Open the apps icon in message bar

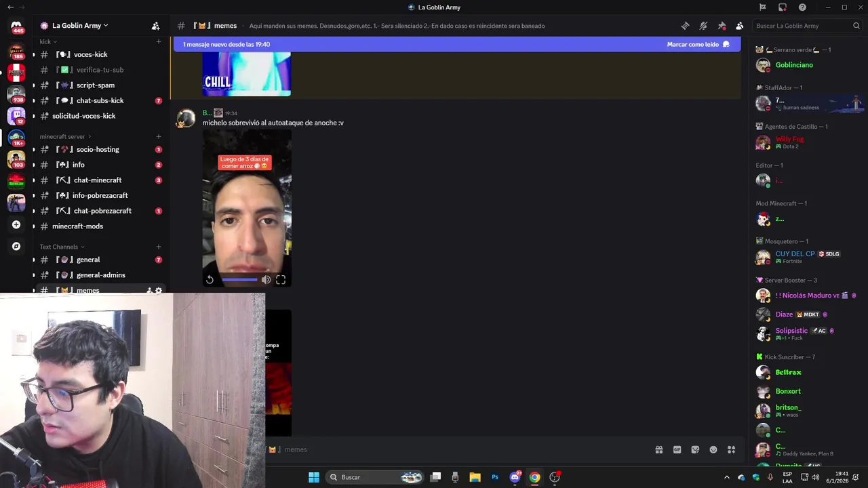pos(732,449)
